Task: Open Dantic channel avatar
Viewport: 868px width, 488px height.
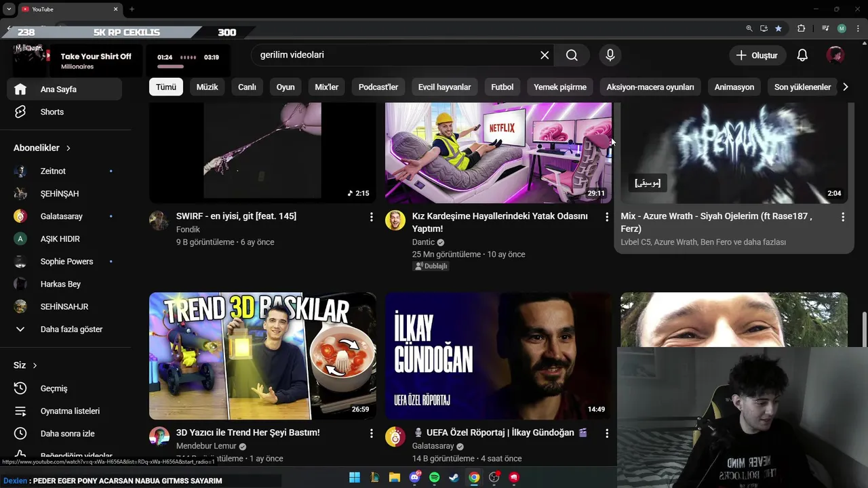Action: 395,220
